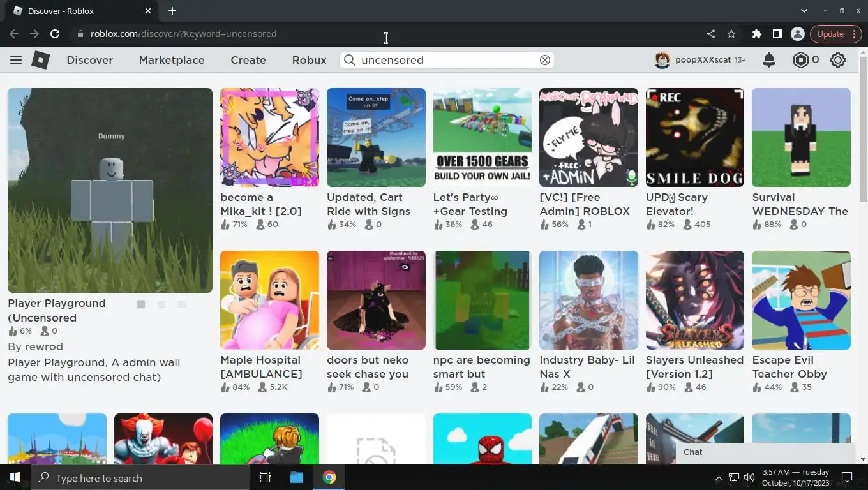This screenshot has height=490, width=868.
Task: Go forward in browser
Action: point(34,34)
